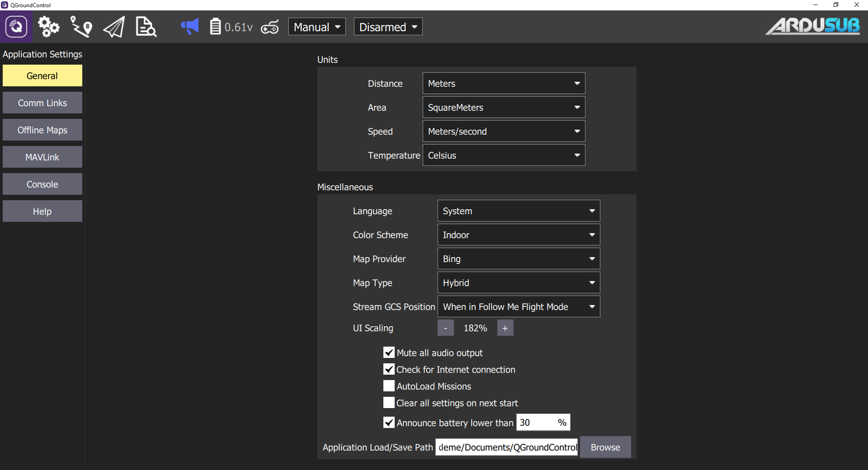Screen dimensions: 868x470
Task: Click the Application Settings heading
Action: pyautogui.click(x=42, y=54)
